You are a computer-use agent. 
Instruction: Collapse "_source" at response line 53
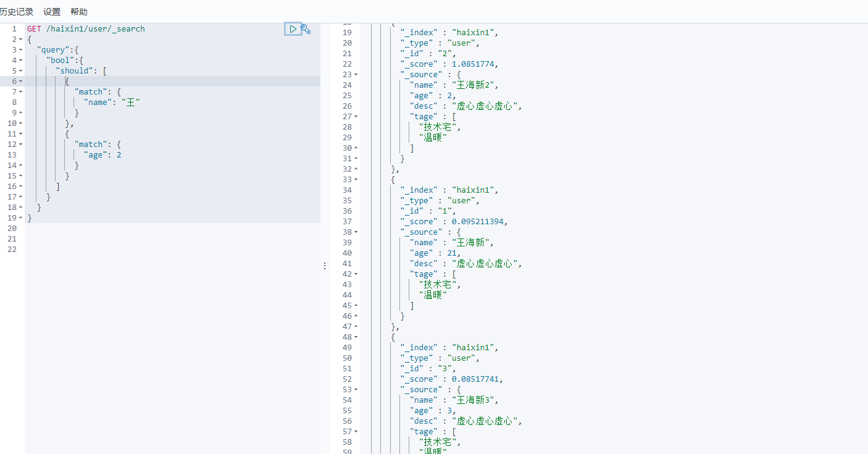click(356, 390)
